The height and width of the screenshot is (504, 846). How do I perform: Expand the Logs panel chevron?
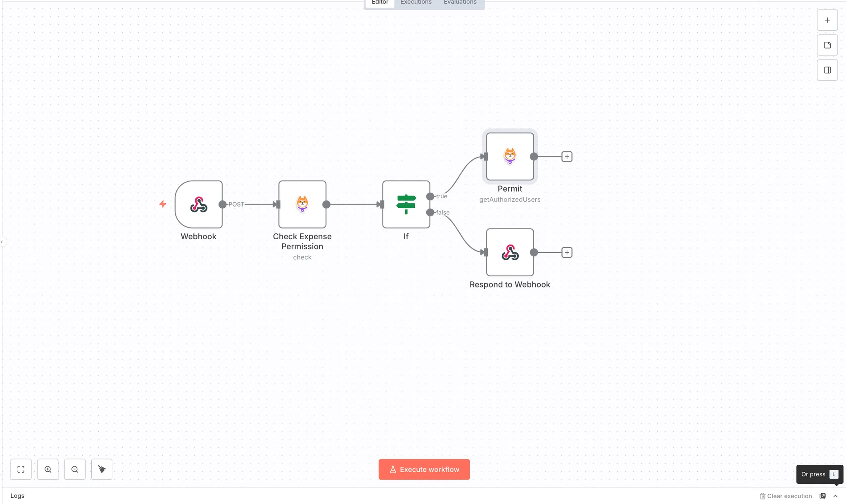835,496
